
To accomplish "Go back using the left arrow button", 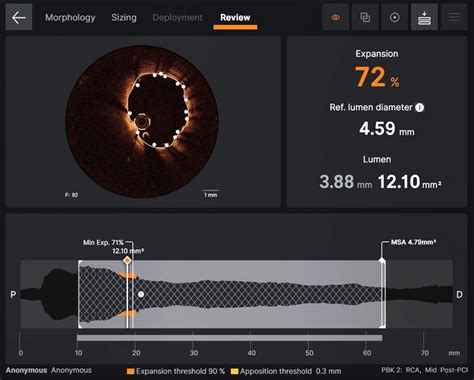I will [x=19, y=17].
